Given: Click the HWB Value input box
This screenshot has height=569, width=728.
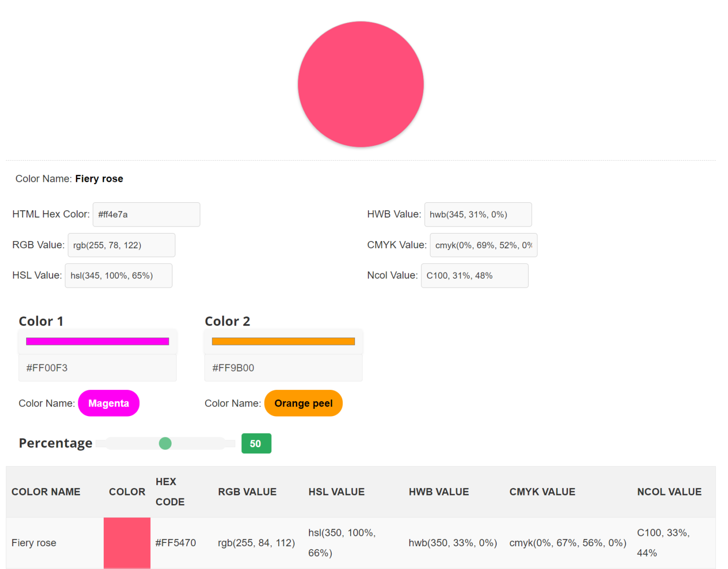Looking at the screenshot, I should [x=478, y=214].
